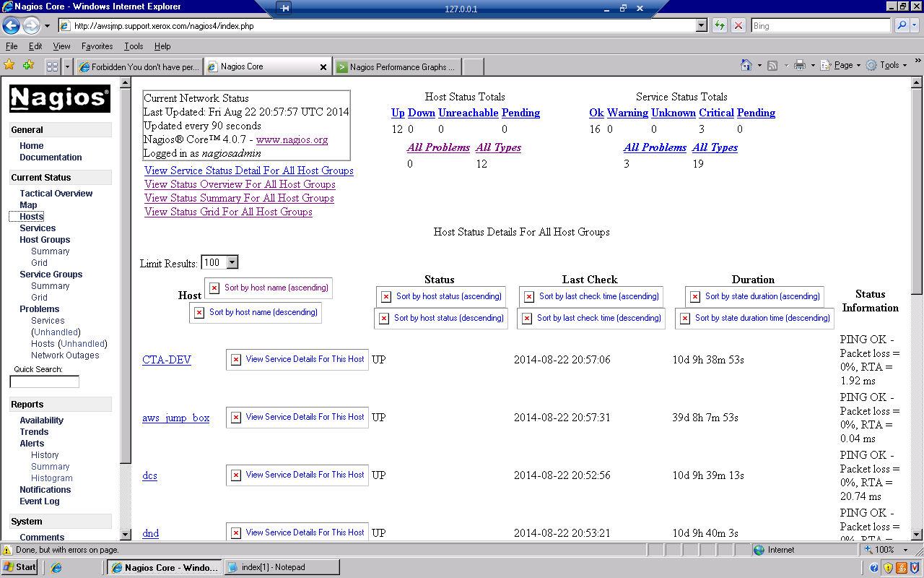Click View Service Details icon for CTA-DEV
The width and height of the screenshot is (924, 578).
[236, 360]
